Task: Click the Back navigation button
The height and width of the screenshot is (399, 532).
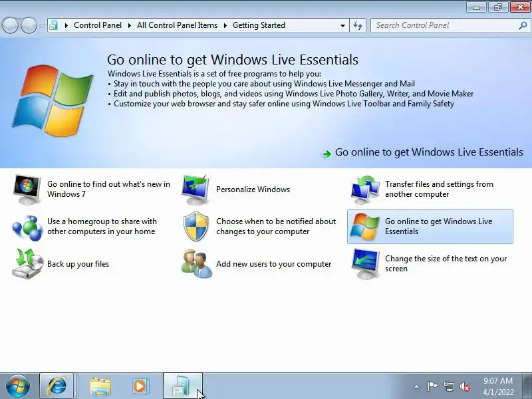Action: 10,25
